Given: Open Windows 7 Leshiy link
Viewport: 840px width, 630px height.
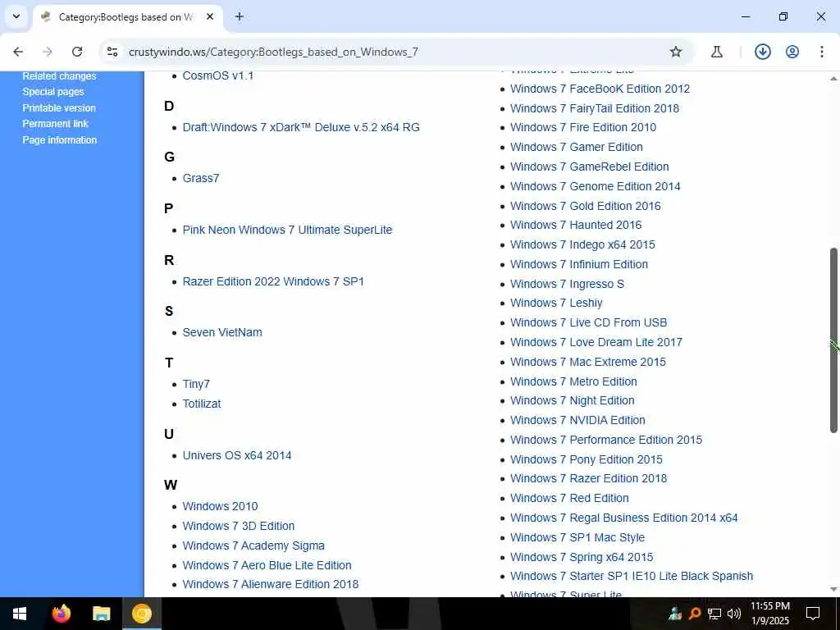Looking at the screenshot, I should (x=556, y=304).
